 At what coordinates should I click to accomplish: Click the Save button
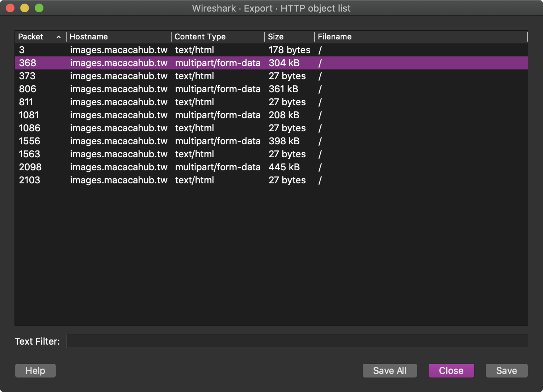coord(506,371)
